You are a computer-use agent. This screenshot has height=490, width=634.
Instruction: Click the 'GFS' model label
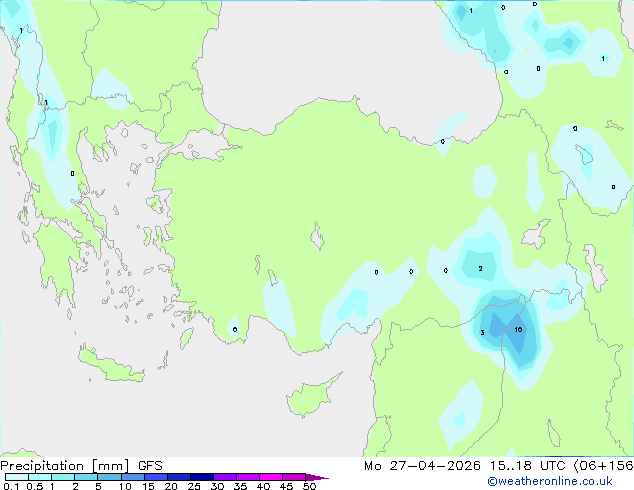coord(150,466)
